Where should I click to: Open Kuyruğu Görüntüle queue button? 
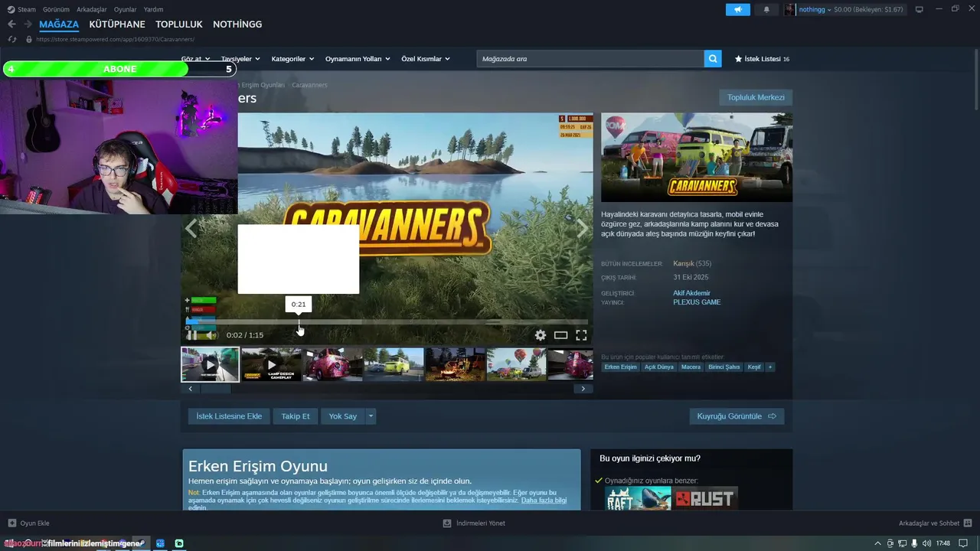(x=737, y=416)
